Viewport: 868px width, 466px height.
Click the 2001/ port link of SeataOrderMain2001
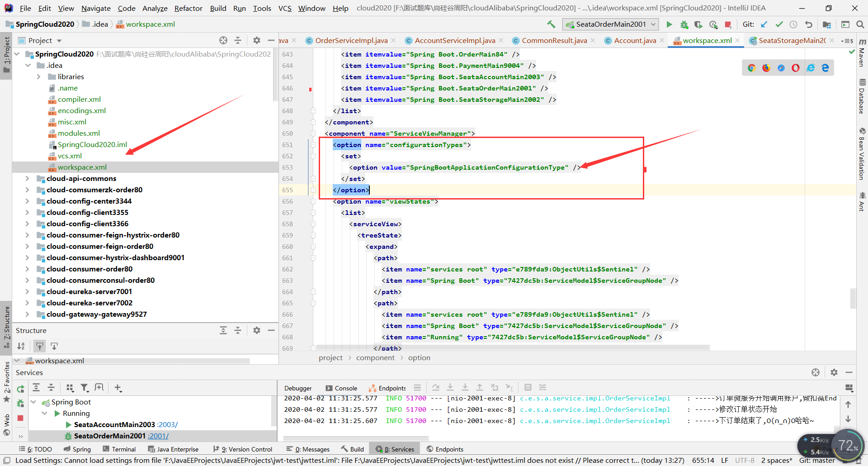[x=158, y=436]
